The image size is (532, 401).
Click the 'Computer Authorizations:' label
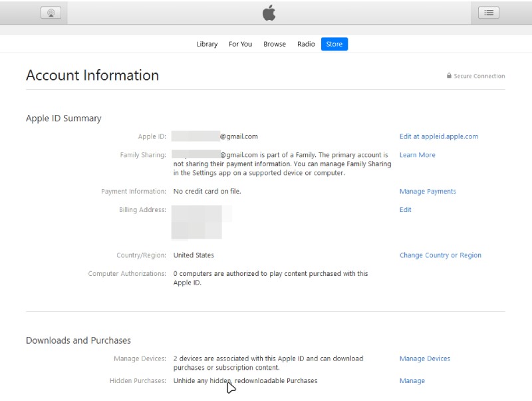[127, 273]
